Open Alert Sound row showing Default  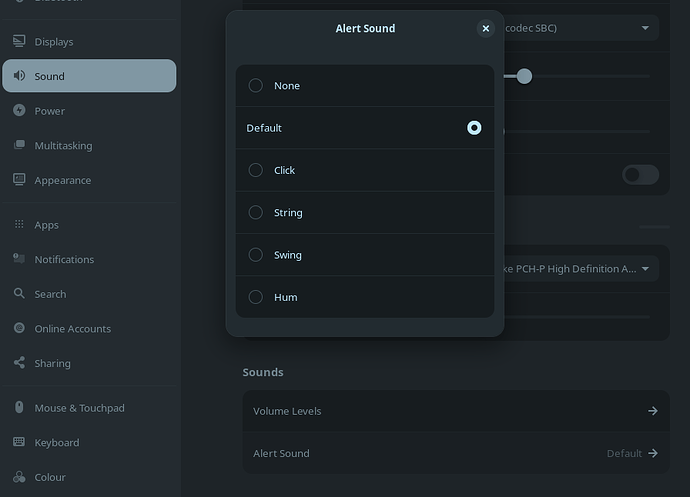point(456,453)
